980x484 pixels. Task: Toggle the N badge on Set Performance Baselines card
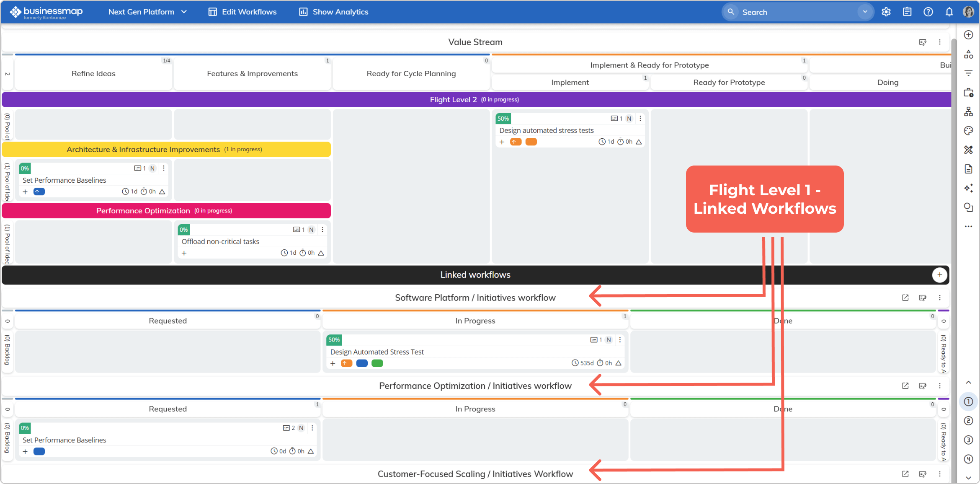(152, 168)
